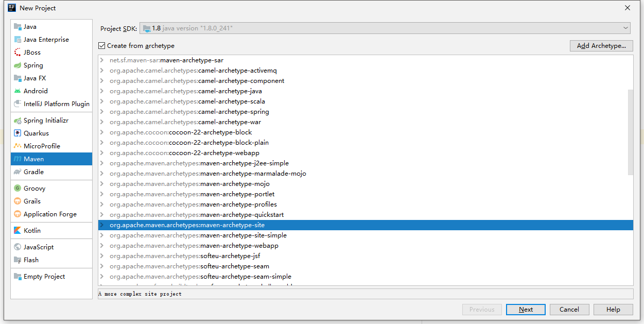Expand the cocoon-22-archetype-webapp node

coord(102,153)
